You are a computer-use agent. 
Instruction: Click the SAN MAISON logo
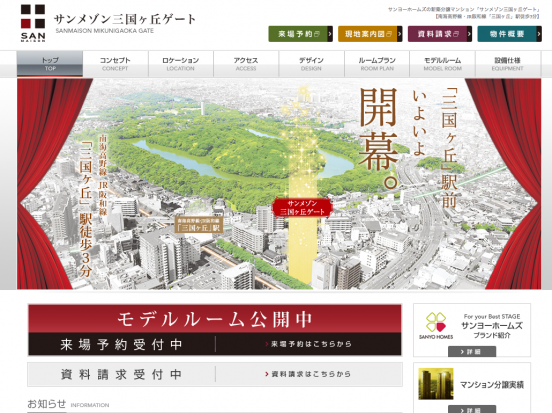pos(33,23)
